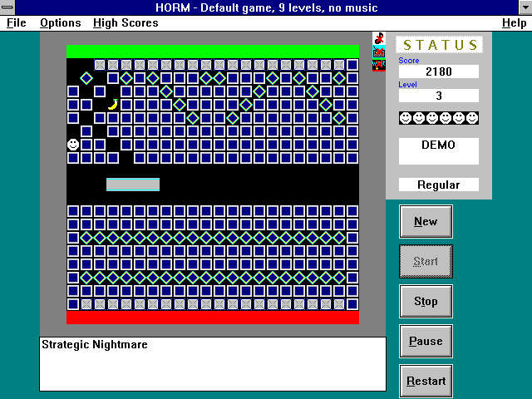Click the green bar above the playfield
This screenshot has width=532, height=399.
point(213,52)
